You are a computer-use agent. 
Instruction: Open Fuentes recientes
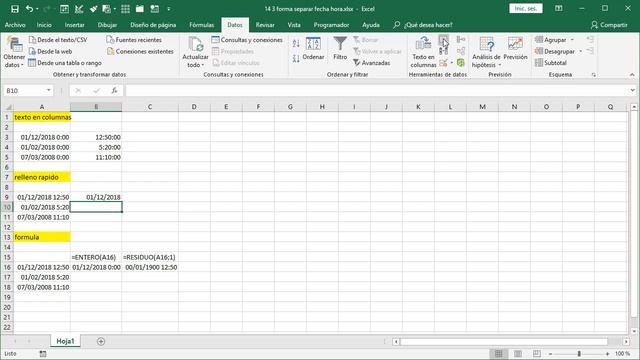click(x=134, y=40)
